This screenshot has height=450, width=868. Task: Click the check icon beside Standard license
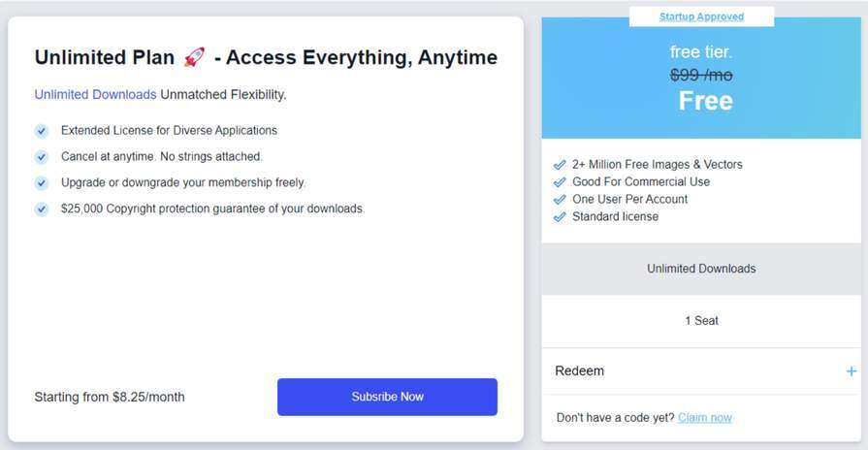click(560, 217)
